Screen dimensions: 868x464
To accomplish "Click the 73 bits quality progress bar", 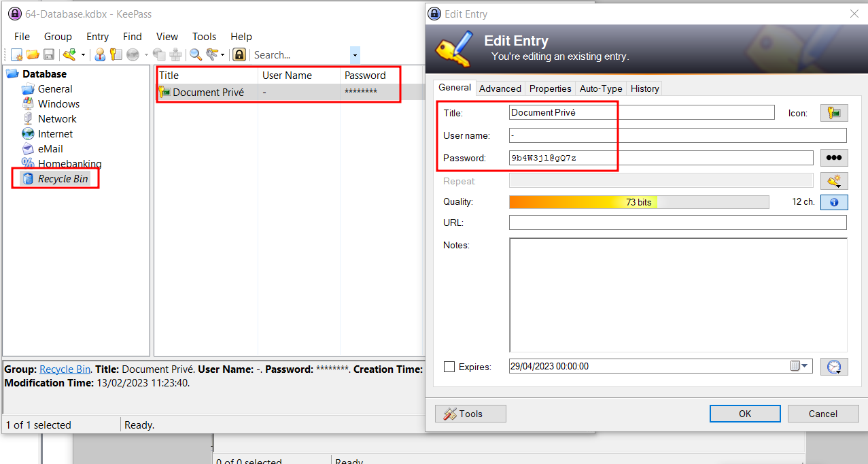I will click(x=639, y=201).
